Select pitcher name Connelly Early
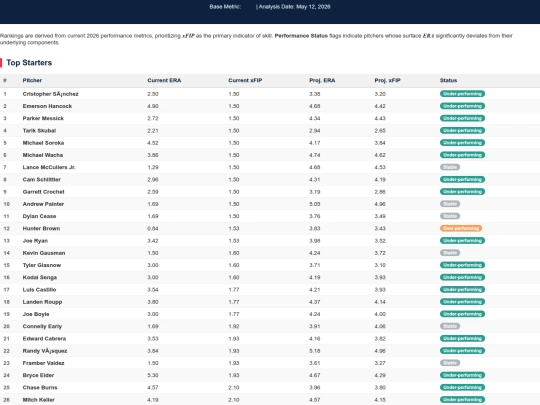Viewport: 540px width, 405px height. [x=42, y=326]
